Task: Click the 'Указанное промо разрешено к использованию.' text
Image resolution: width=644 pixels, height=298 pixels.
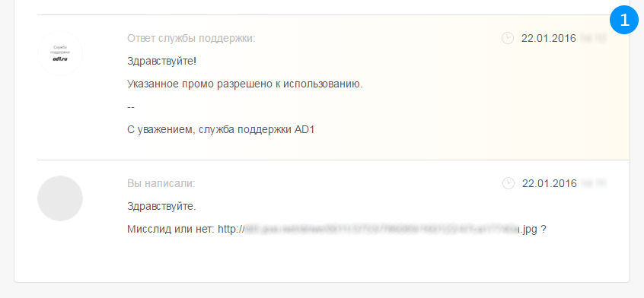Action: tap(245, 84)
